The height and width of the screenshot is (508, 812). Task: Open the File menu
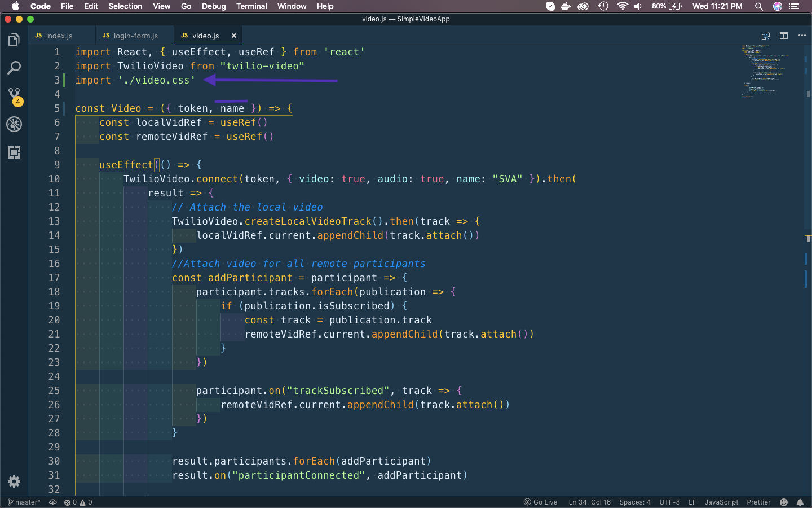point(67,6)
